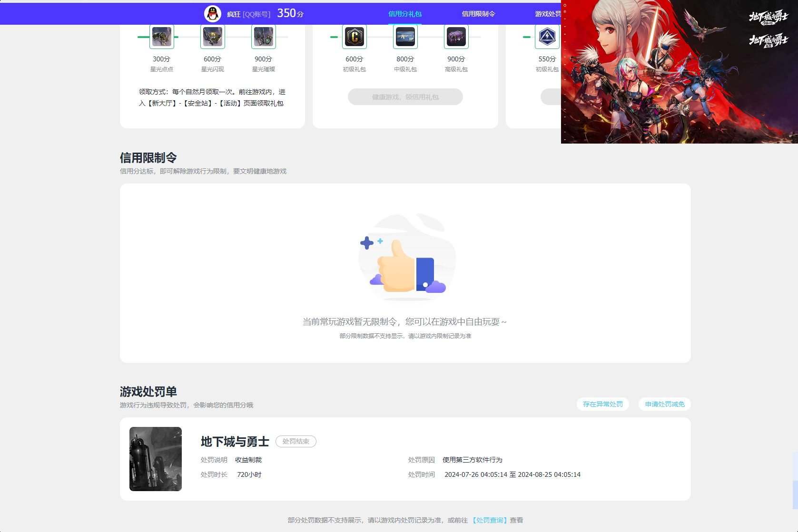Click the 申请处罚减免 button
Viewport: 798px width, 532px height.
pos(665,404)
